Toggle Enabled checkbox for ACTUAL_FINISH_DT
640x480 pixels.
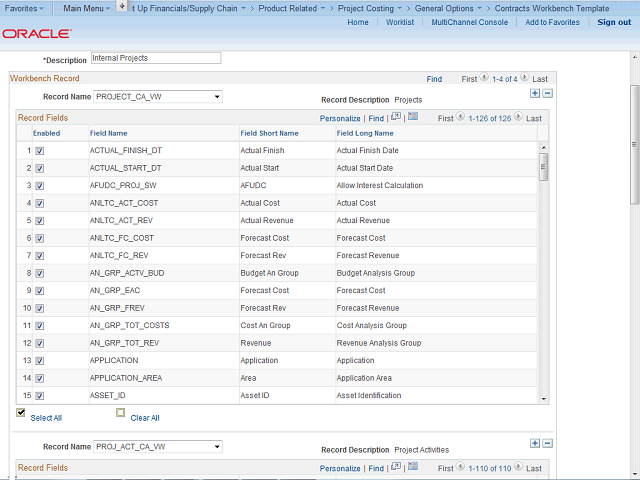point(40,151)
